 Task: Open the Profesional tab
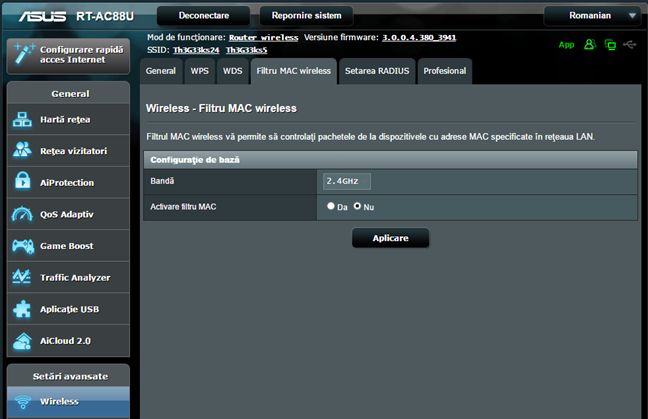point(445,71)
